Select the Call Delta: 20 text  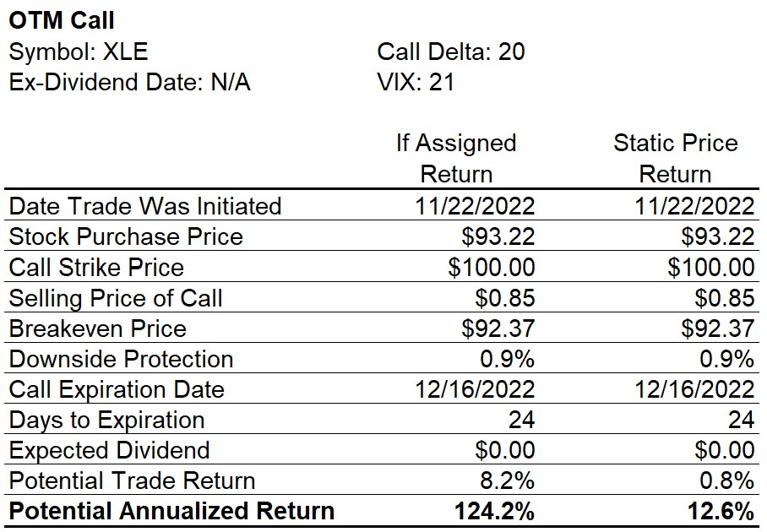click(450, 52)
